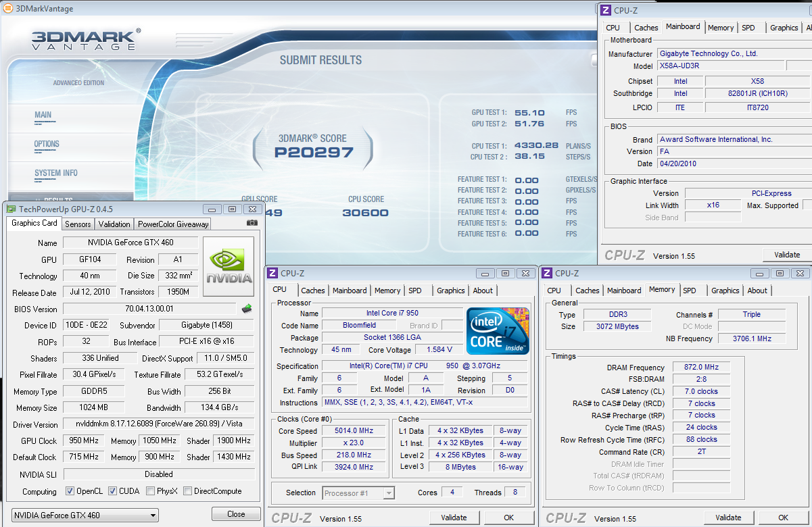This screenshot has width=812, height=527.
Task: Click Validate in the CPU-Z Mainboard window
Action: point(787,255)
